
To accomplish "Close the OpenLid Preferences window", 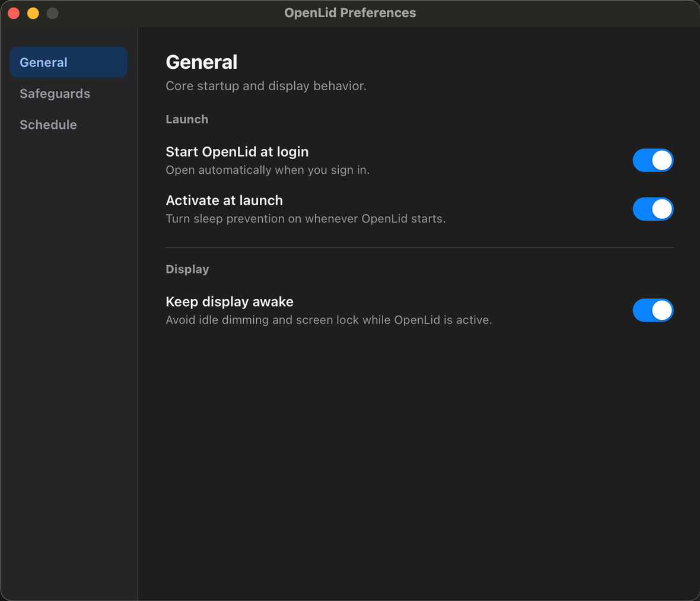I will 14,13.
